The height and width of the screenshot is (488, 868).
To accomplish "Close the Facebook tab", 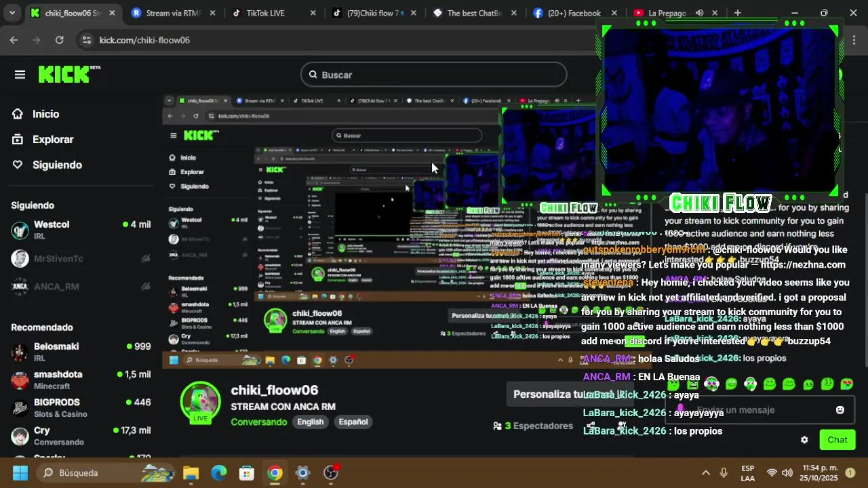I will [x=614, y=13].
